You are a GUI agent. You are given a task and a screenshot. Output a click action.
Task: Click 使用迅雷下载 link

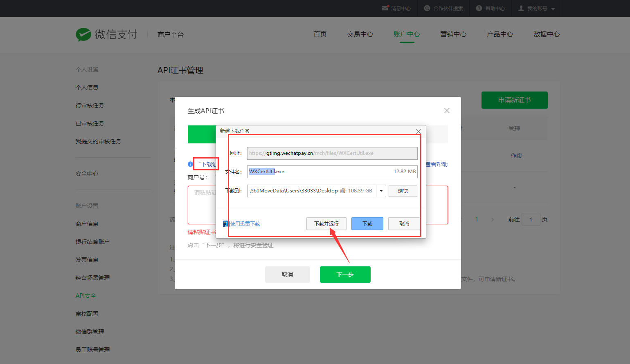(x=245, y=224)
